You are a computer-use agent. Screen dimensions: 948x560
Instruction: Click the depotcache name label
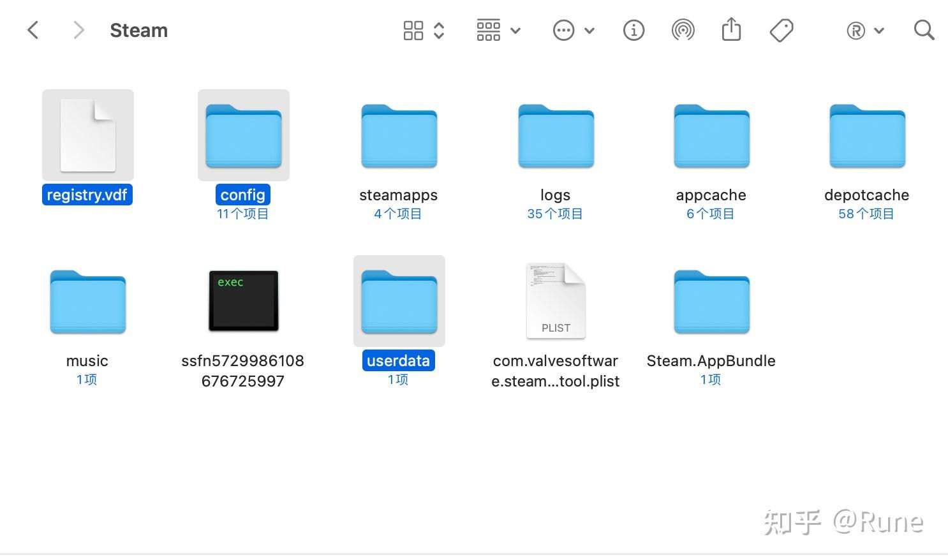click(866, 195)
